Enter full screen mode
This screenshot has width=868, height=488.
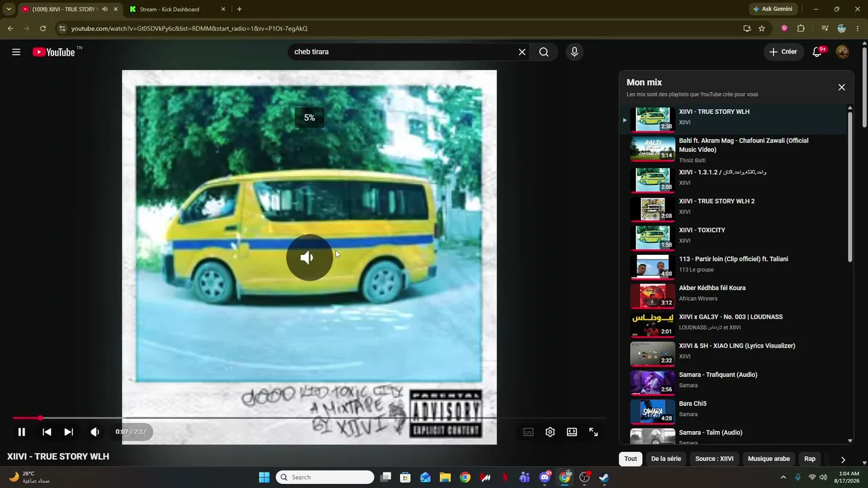click(x=593, y=432)
